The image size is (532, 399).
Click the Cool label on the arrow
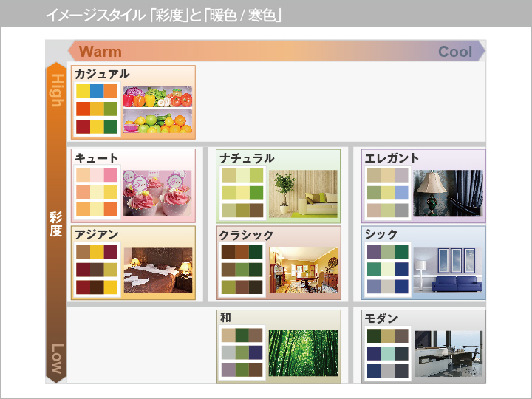(x=455, y=52)
